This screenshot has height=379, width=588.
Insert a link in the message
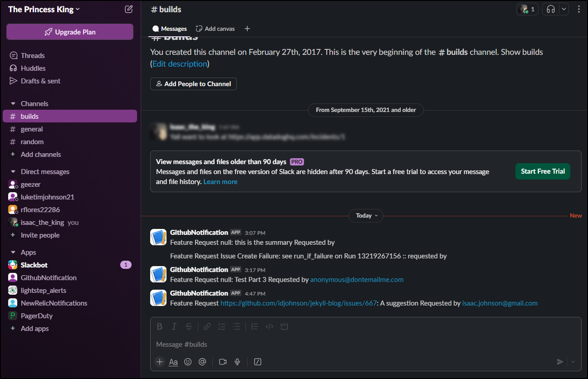207,326
